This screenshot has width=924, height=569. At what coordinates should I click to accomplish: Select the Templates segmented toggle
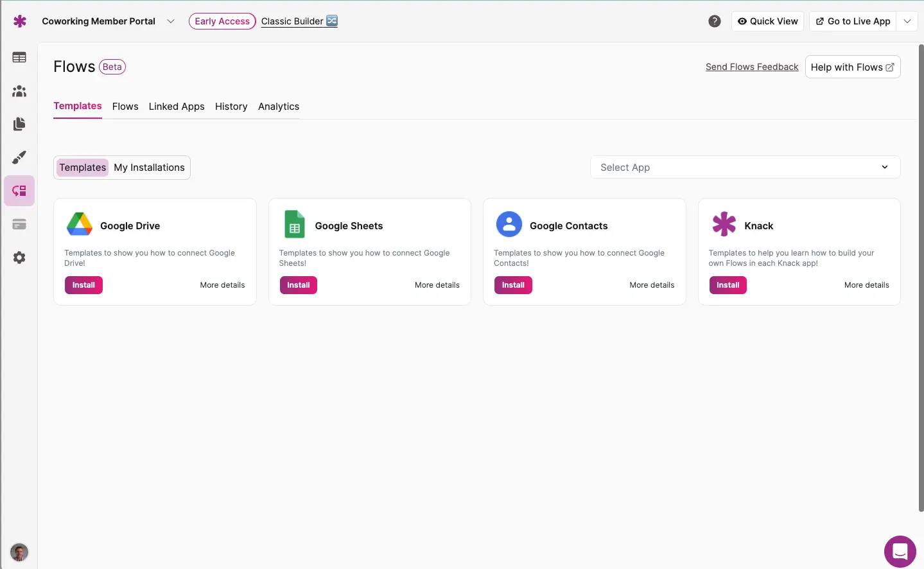pyautogui.click(x=82, y=168)
